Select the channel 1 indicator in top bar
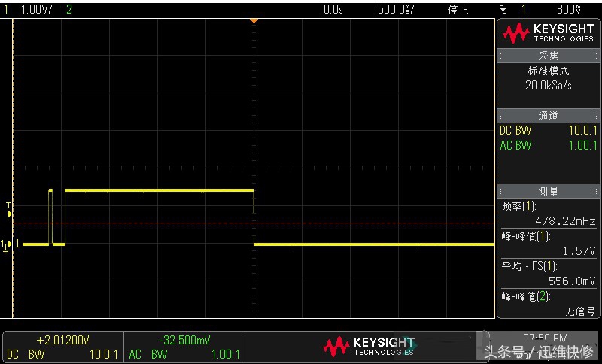This screenshot has height=364, width=602. (6, 9)
